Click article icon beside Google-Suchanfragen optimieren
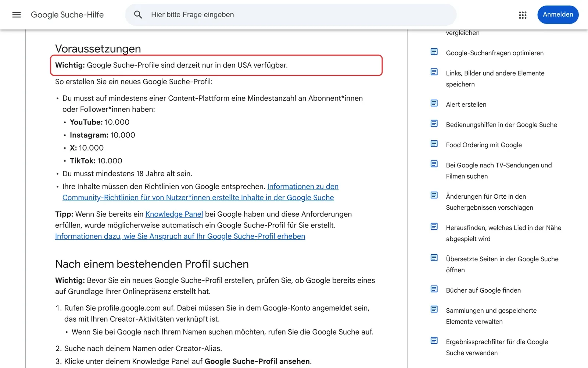 tap(434, 52)
